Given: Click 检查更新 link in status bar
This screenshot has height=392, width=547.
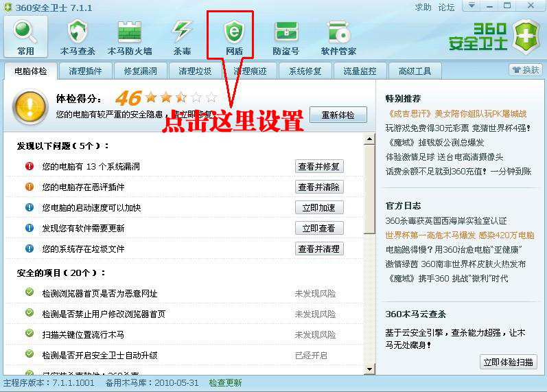Looking at the screenshot, I should (225, 383).
